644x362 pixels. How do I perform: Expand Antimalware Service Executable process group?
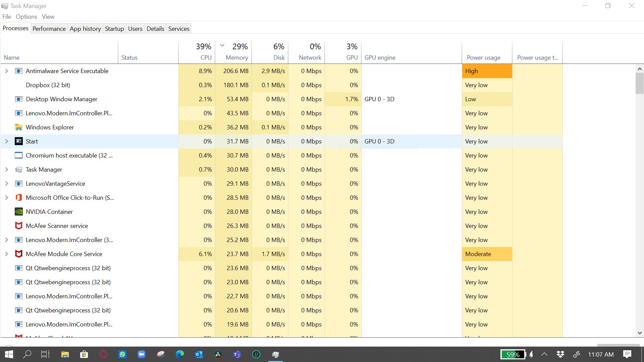(x=6, y=71)
